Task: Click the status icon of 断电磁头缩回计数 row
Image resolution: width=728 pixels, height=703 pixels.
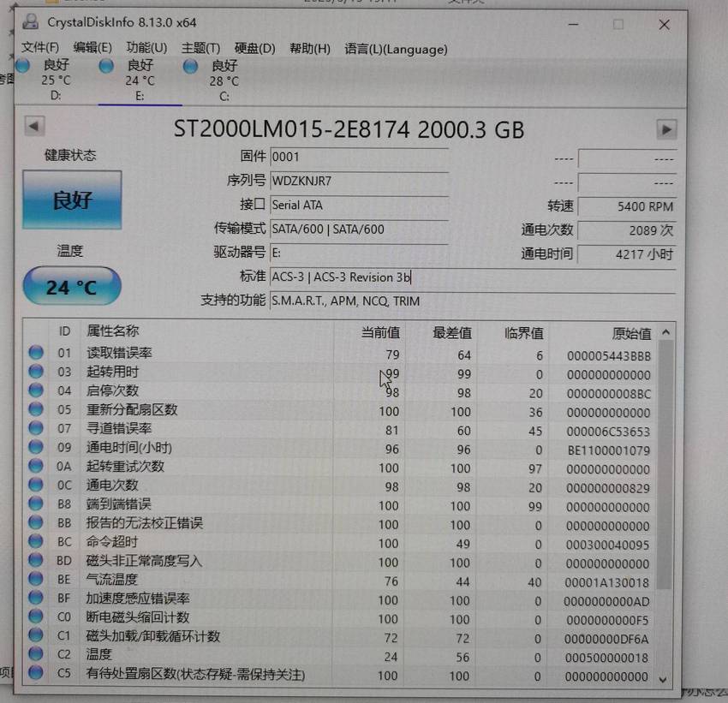Action: click(36, 617)
